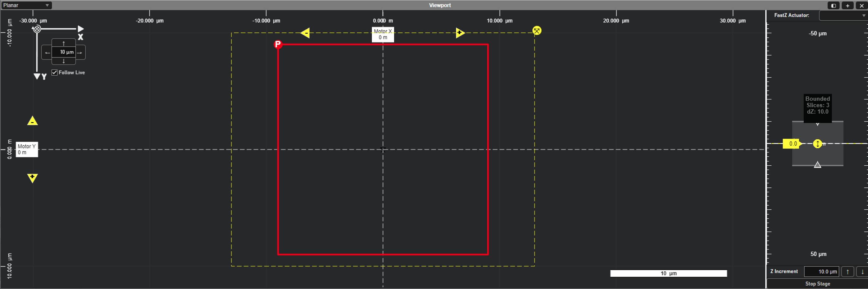Increment Z with the up arrow button
This screenshot has width=868, height=289.
848,272
